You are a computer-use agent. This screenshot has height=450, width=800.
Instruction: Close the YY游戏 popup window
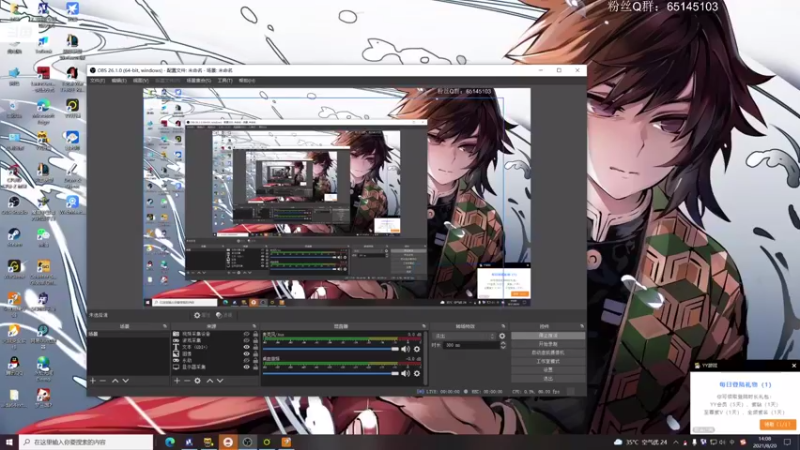(794, 365)
